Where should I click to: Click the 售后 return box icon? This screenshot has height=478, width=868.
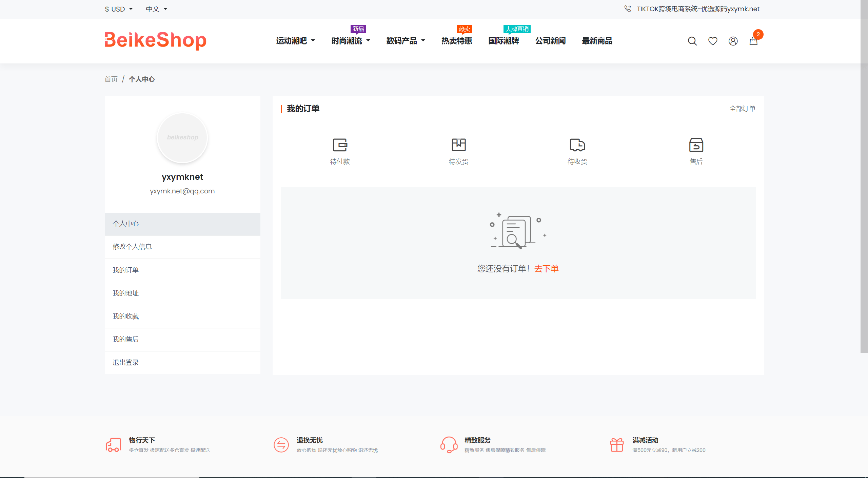(696, 145)
